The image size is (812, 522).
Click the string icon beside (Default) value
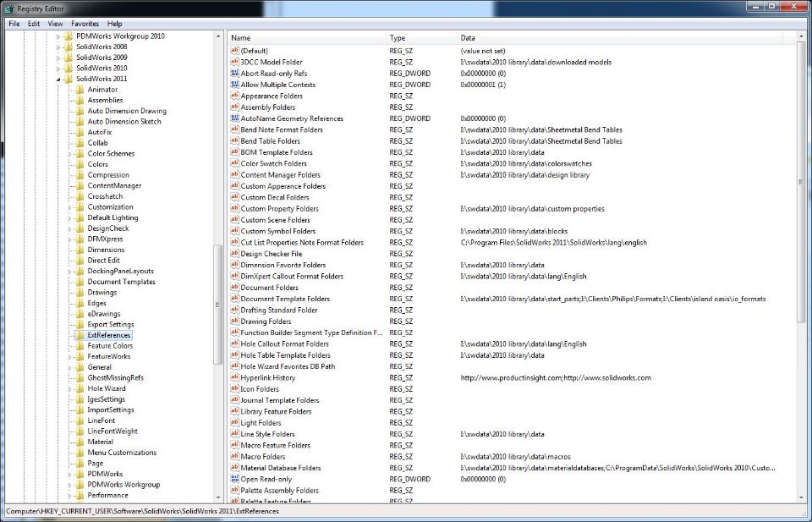pyautogui.click(x=234, y=51)
